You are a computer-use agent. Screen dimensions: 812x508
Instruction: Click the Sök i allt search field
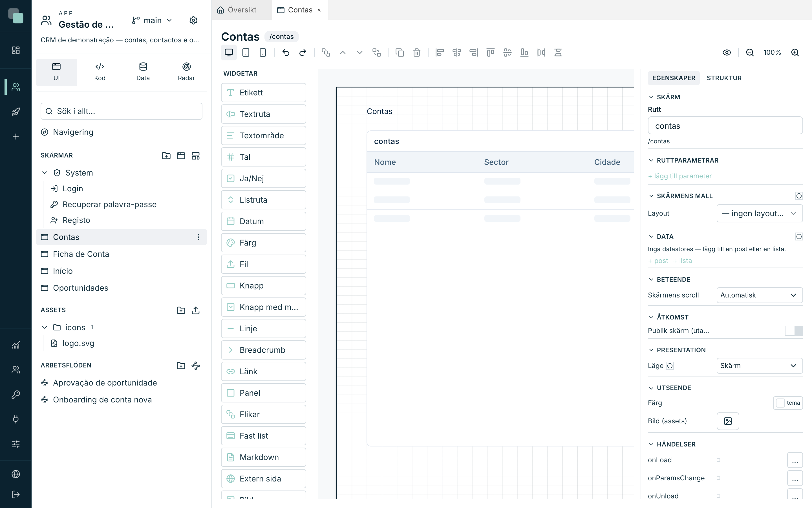click(x=122, y=111)
